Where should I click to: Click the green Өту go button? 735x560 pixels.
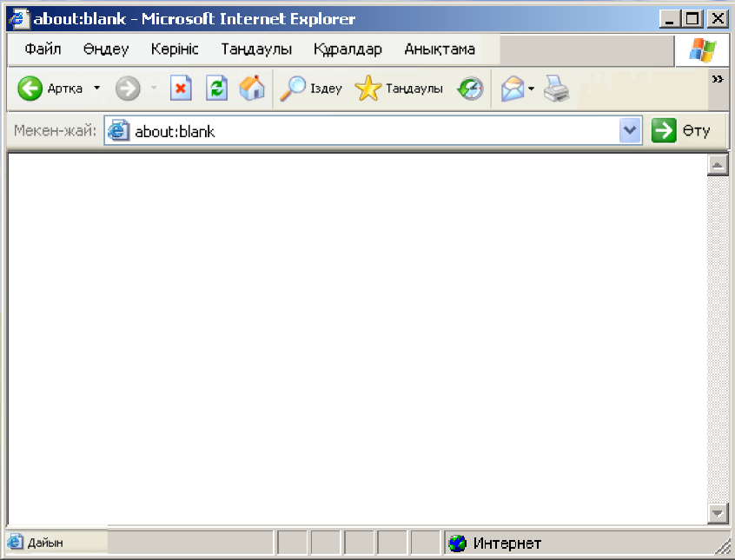click(680, 130)
